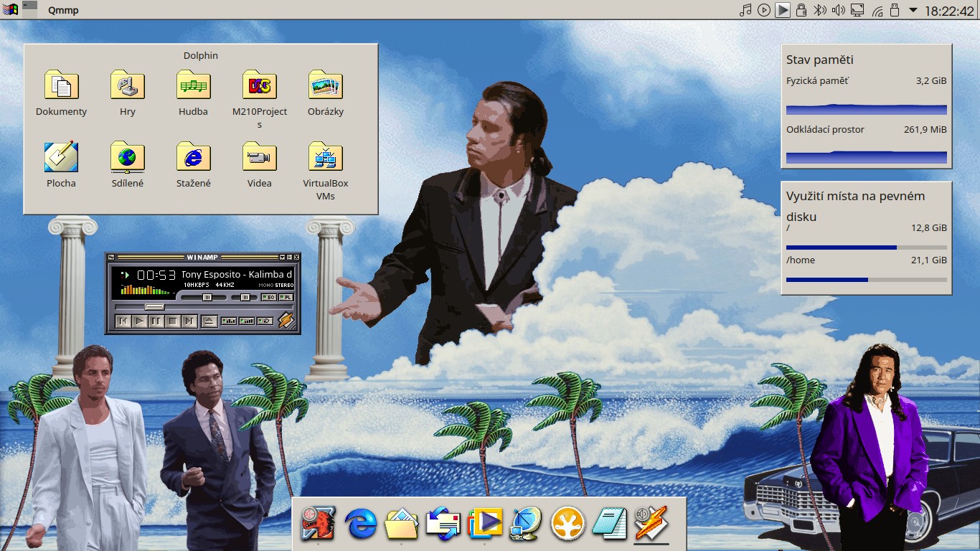Click song title 'Tony Esposito - Kalimba d'
This screenshot has height=551, width=980.
[237, 275]
